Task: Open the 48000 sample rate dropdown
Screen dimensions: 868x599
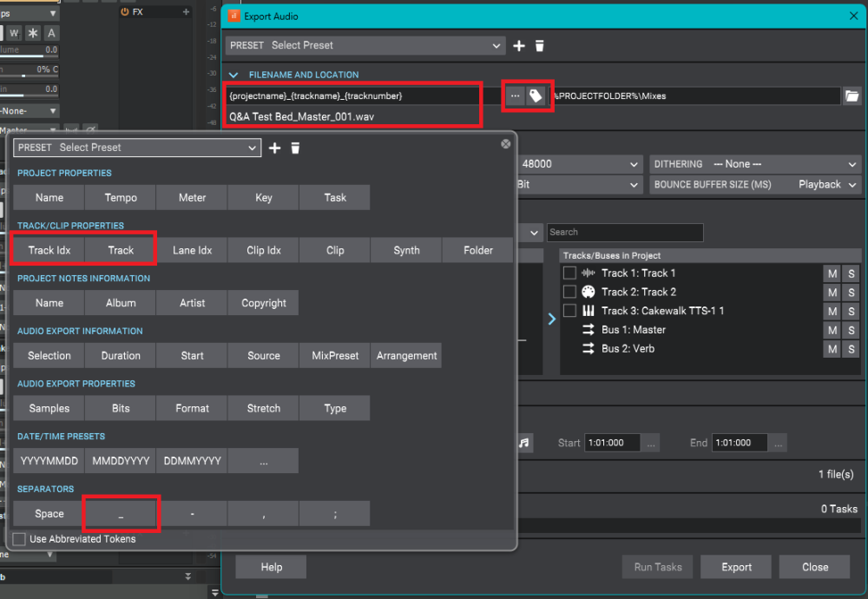Action: [580, 164]
